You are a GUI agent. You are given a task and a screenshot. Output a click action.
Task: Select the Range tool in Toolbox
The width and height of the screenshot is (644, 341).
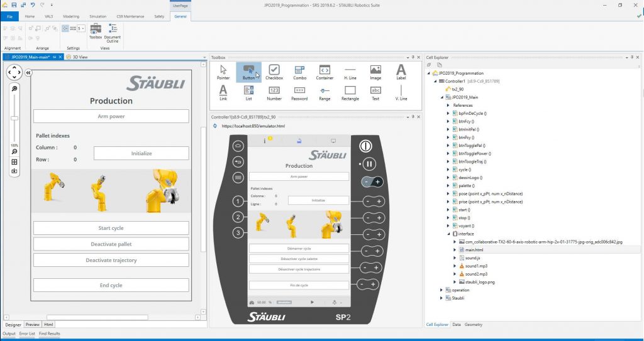pos(325,93)
